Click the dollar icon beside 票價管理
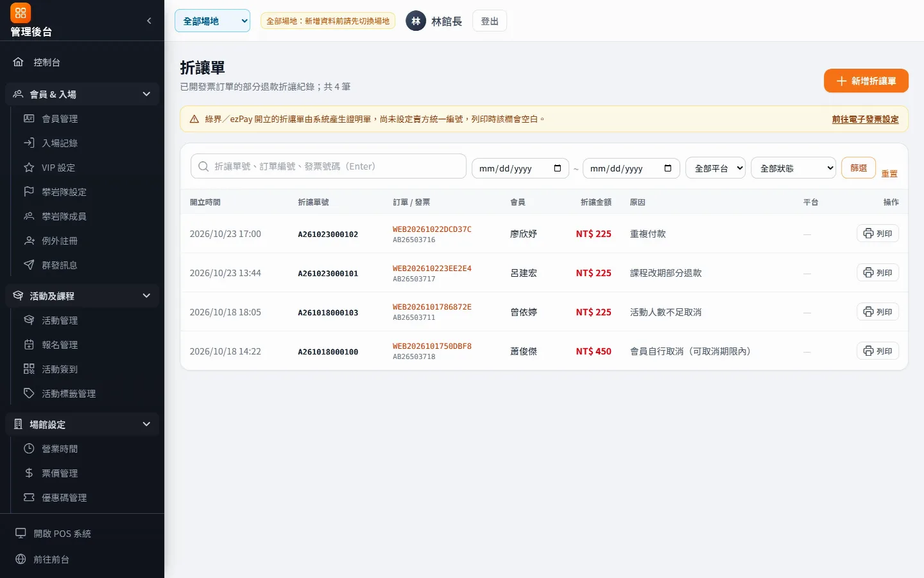 click(29, 473)
